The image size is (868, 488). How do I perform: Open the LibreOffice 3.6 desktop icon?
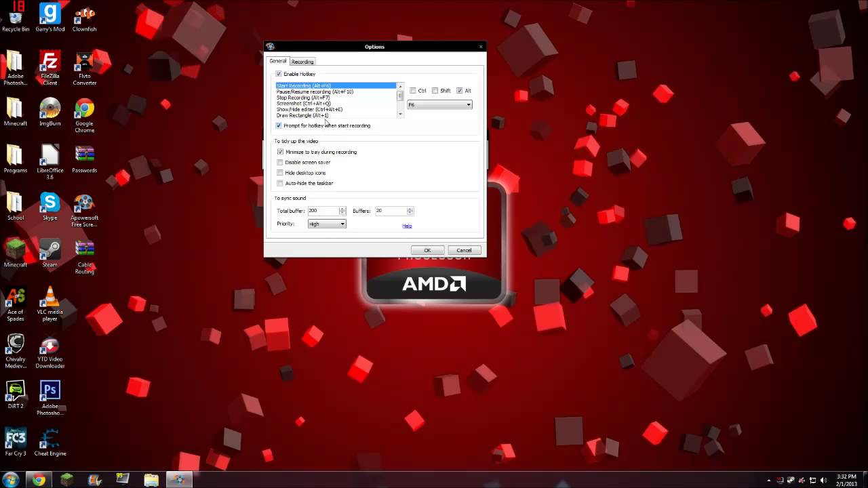coord(50,163)
